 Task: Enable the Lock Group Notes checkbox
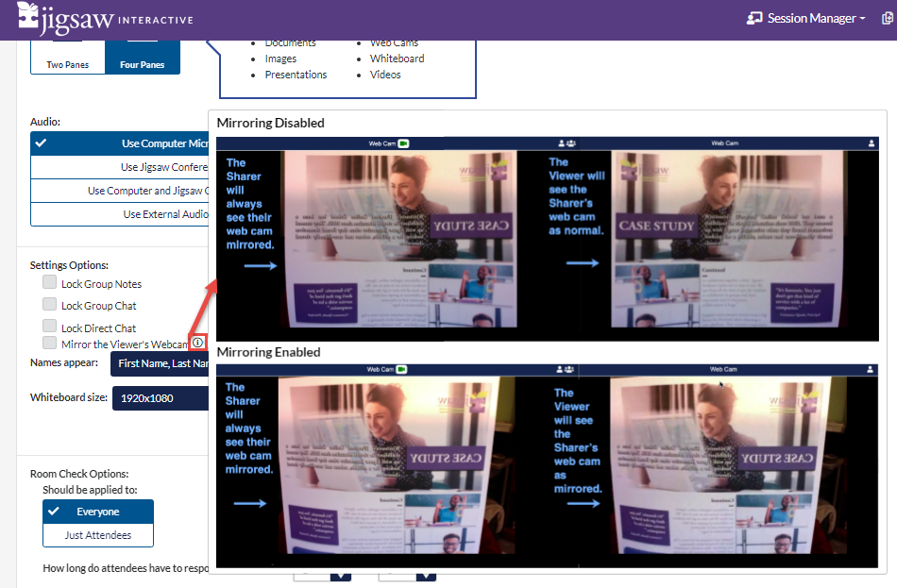tap(49, 282)
